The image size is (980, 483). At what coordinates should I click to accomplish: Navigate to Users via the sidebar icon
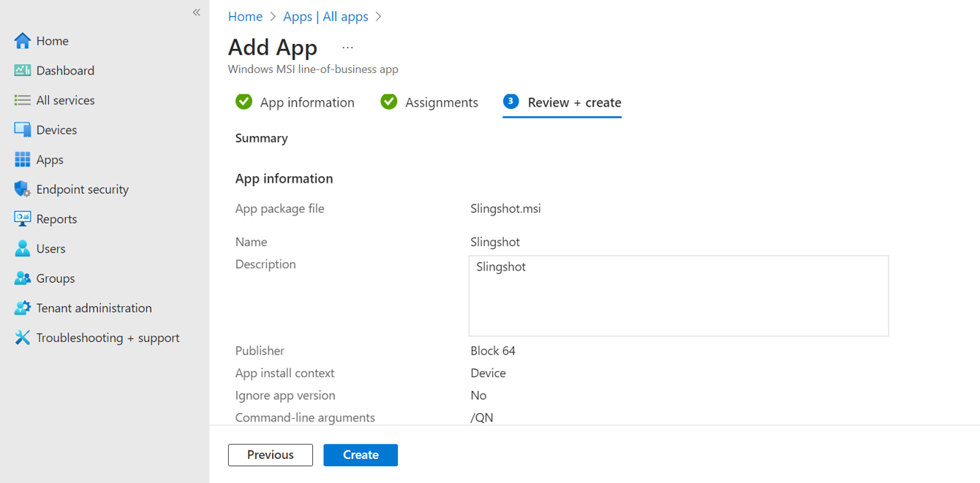click(50, 248)
